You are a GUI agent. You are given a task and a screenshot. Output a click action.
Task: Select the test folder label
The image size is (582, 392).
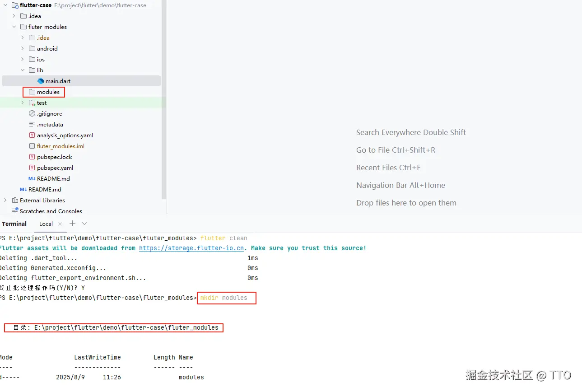[42, 103]
